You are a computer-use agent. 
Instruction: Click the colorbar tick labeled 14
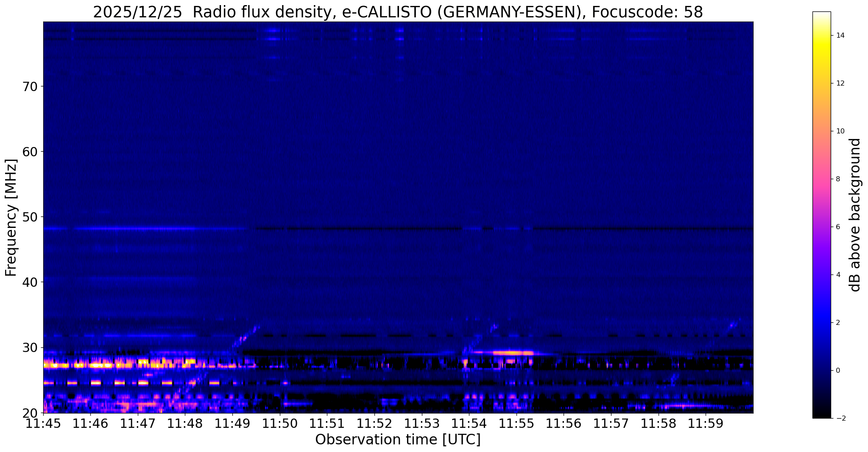pos(840,36)
